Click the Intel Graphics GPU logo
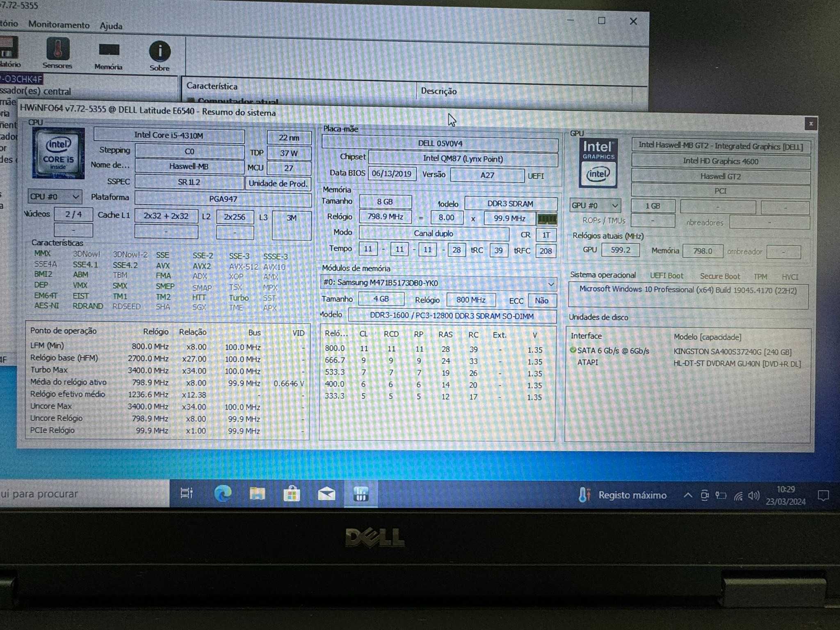840x630 pixels. click(x=598, y=163)
